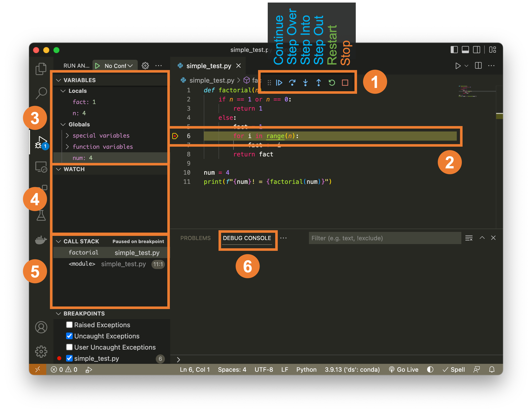Image resolution: width=532 pixels, height=413 pixels.
Task: Click the debug console filter input field
Action: [x=384, y=238]
